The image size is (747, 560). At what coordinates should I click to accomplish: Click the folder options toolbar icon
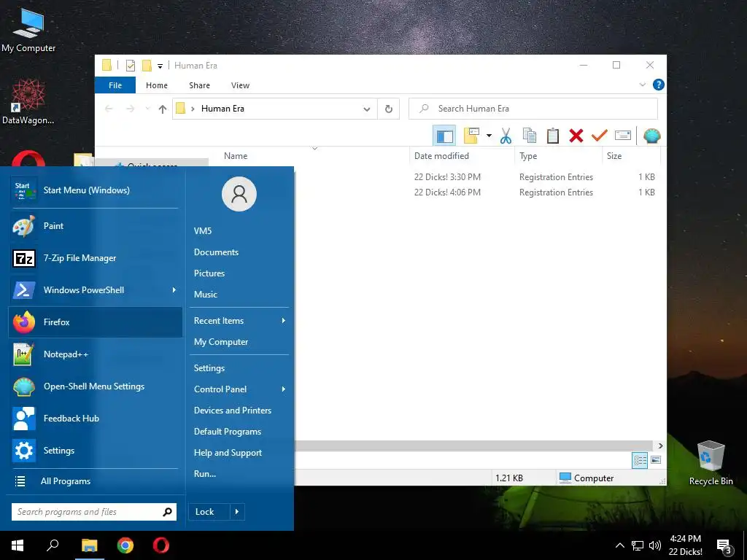(471, 136)
